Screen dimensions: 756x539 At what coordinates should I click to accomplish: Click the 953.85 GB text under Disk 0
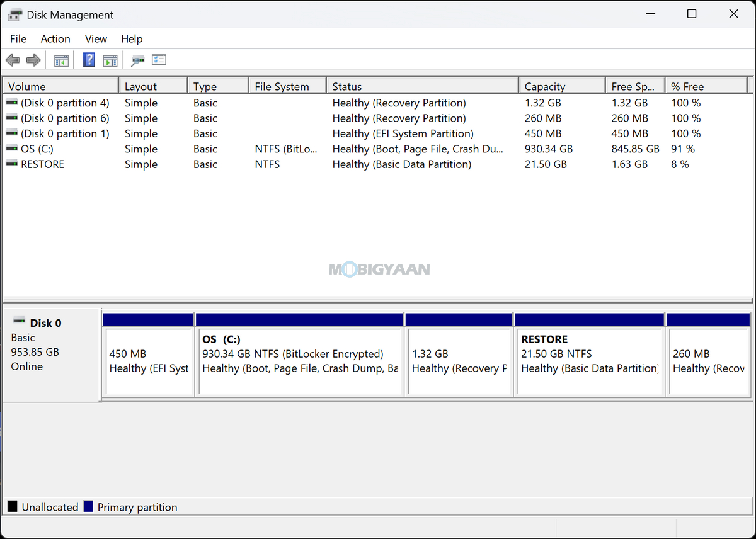click(x=35, y=351)
